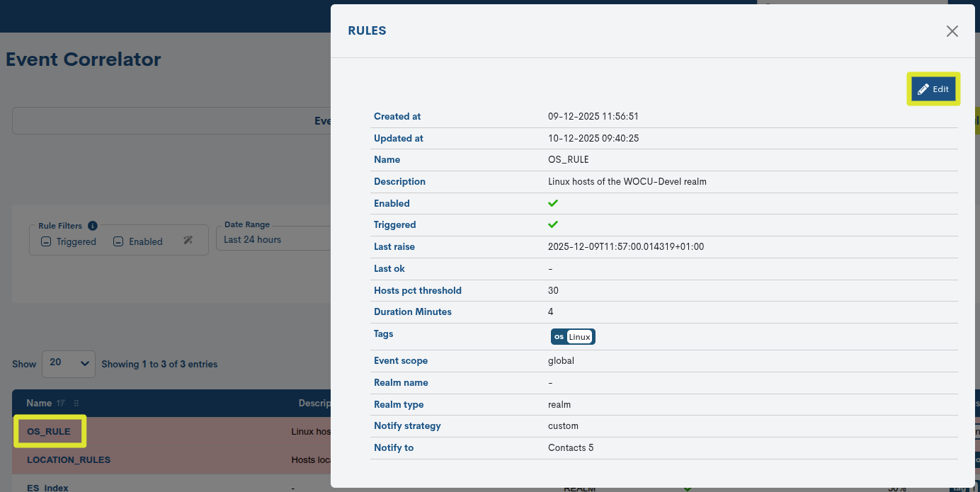
Task: Click the RULES panel title
Action: pyautogui.click(x=367, y=30)
